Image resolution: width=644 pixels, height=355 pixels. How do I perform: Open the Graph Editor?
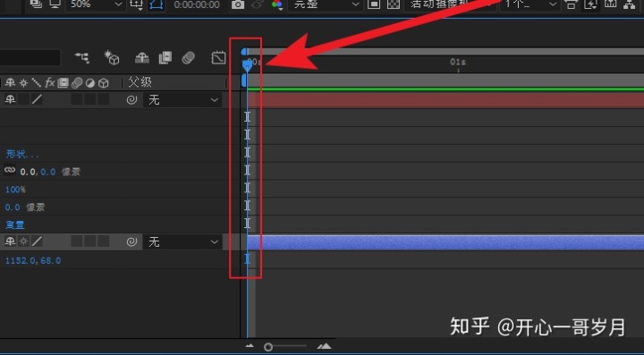(218, 58)
